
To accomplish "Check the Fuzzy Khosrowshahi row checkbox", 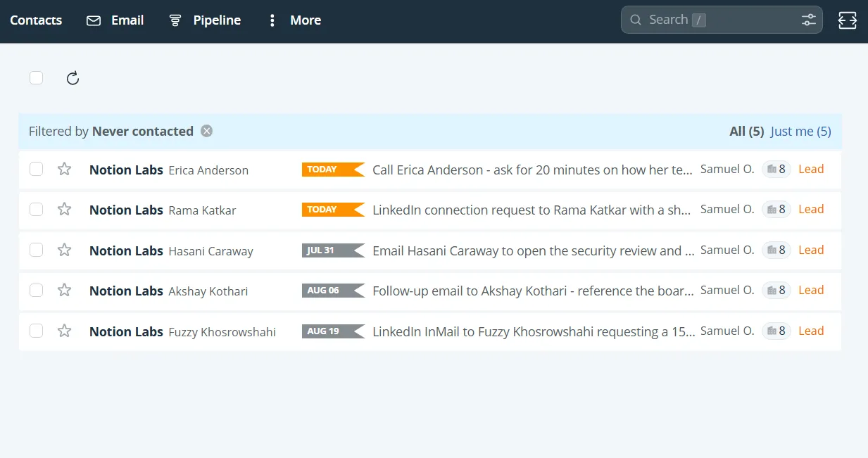I will 36,331.
